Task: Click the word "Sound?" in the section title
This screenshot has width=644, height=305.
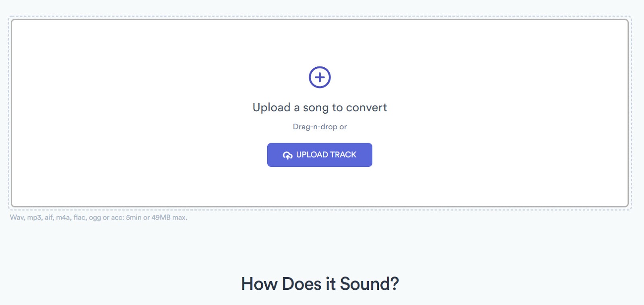Action: (369, 284)
